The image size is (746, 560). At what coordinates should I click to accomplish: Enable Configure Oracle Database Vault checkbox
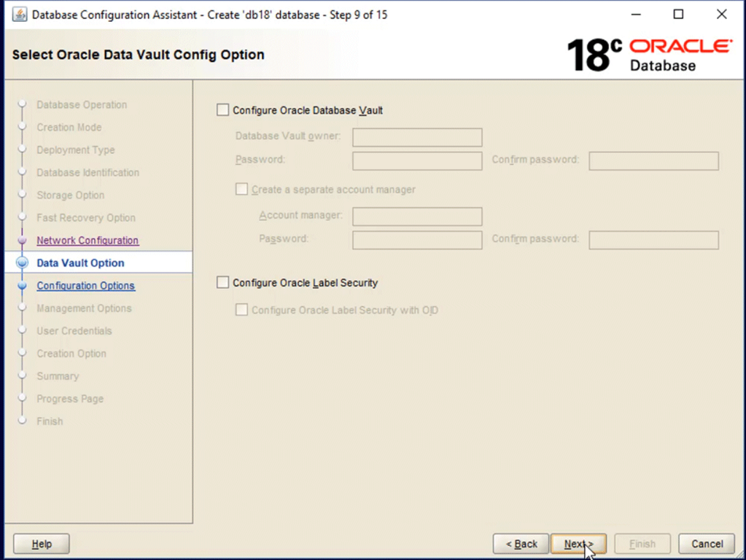click(223, 110)
